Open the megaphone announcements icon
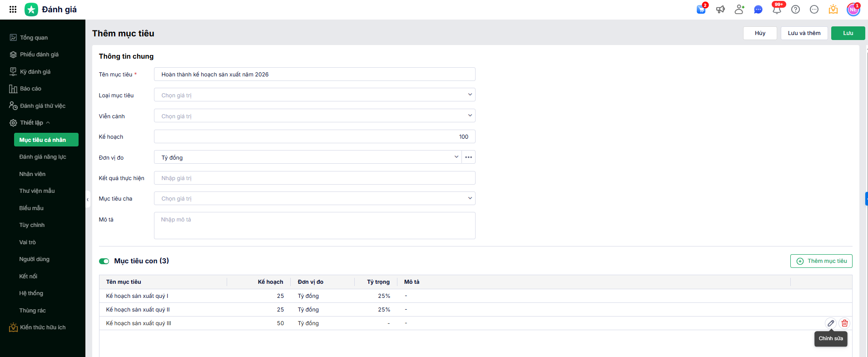The height and width of the screenshot is (357, 868). pyautogui.click(x=720, y=10)
